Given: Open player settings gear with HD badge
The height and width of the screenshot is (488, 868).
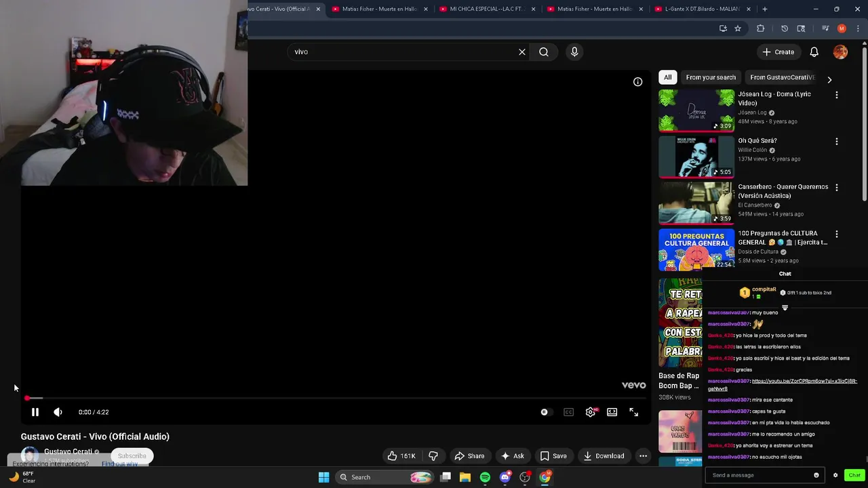Looking at the screenshot, I should click(x=591, y=412).
